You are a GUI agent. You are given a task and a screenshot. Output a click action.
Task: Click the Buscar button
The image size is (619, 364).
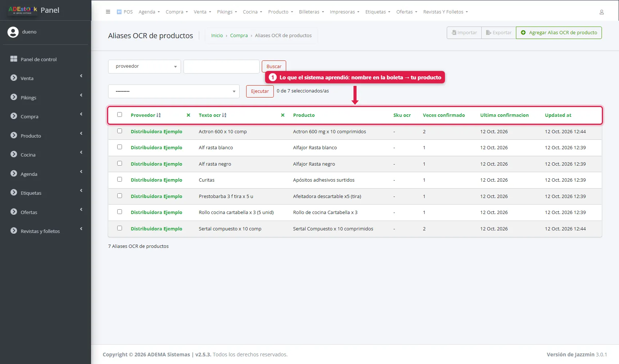pos(274,67)
